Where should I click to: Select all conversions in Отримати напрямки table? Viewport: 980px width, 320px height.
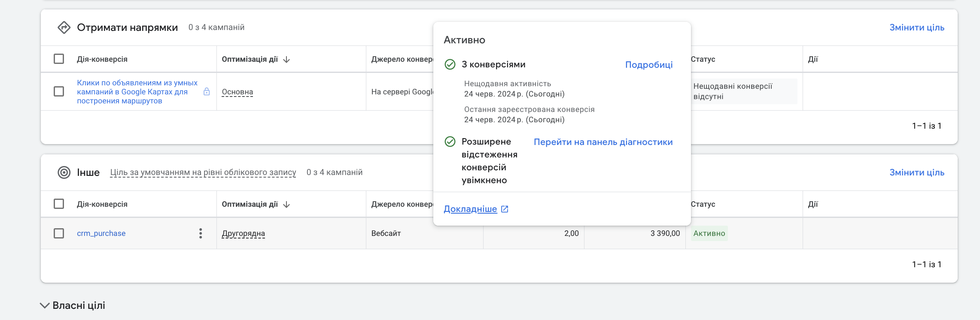tap(59, 59)
